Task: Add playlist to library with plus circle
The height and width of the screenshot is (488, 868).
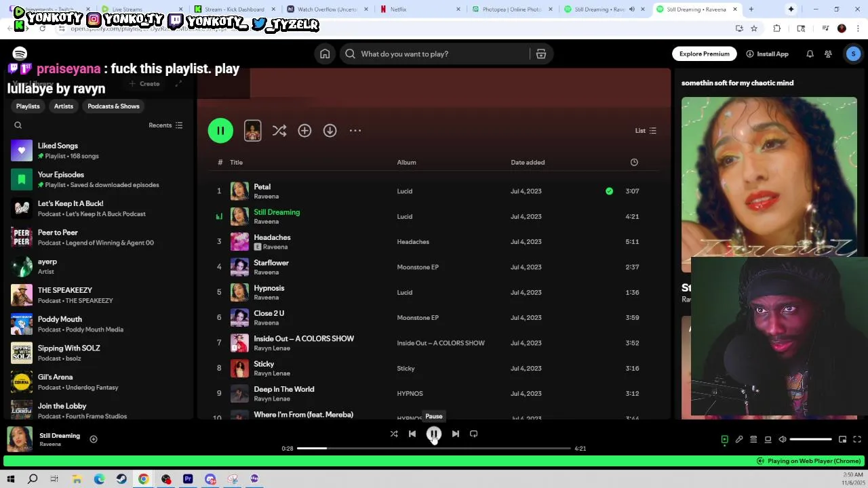Action: tap(304, 131)
